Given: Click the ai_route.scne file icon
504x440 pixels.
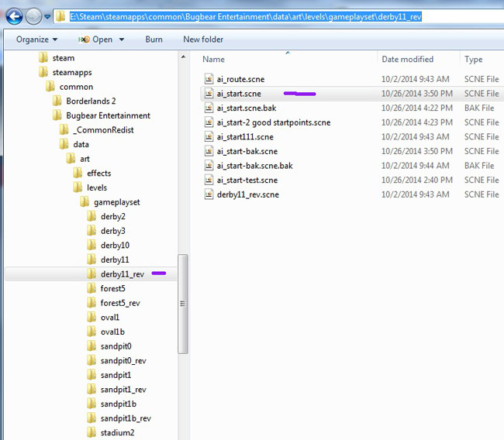Looking at the screenshot, I should pyautogui.click(x=209, y=79).
